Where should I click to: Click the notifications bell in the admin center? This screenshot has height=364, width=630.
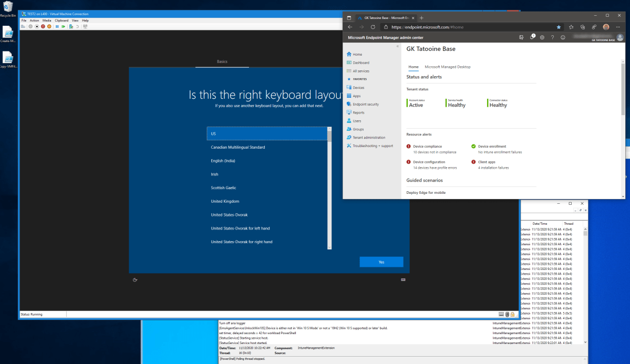coord(532,37)
